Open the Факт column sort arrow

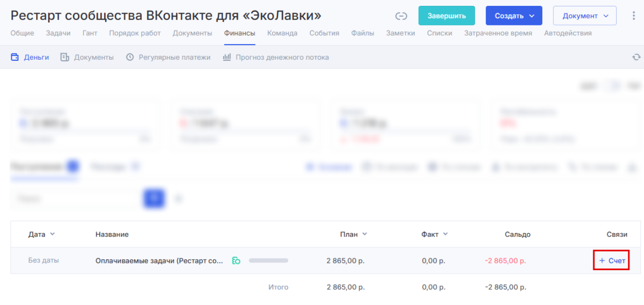445,234
